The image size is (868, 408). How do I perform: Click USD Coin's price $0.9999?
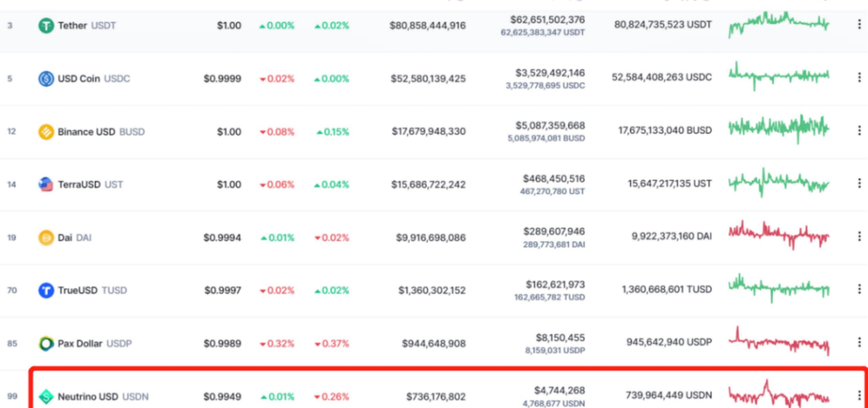[x=222, y=79]
